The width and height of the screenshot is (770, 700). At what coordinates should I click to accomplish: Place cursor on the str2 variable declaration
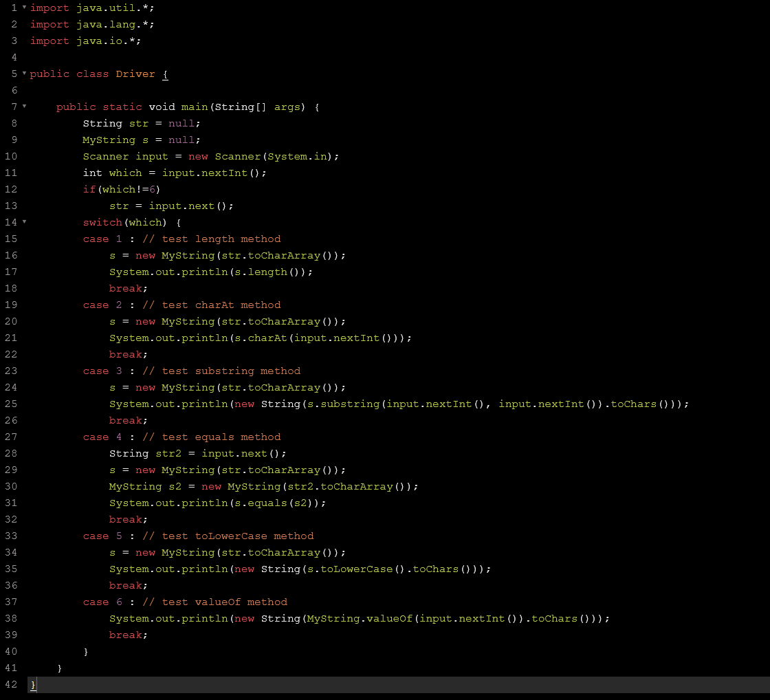point(168,453)
